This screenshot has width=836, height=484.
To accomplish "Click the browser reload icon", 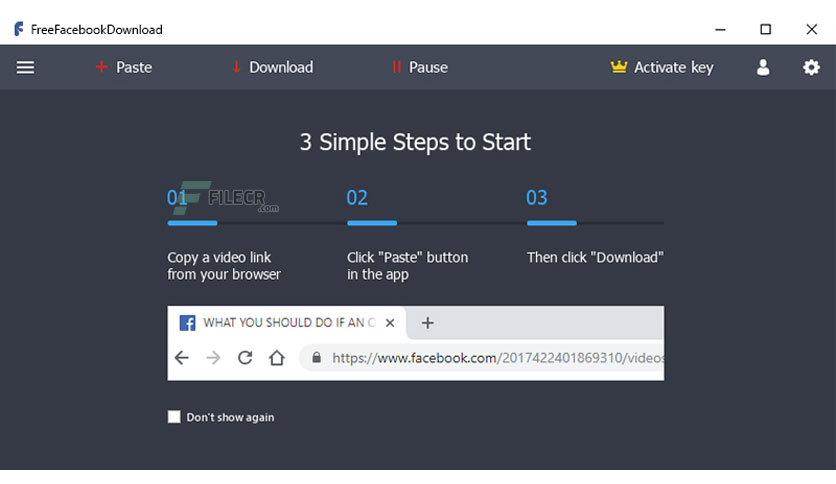I will coord(245,358).
